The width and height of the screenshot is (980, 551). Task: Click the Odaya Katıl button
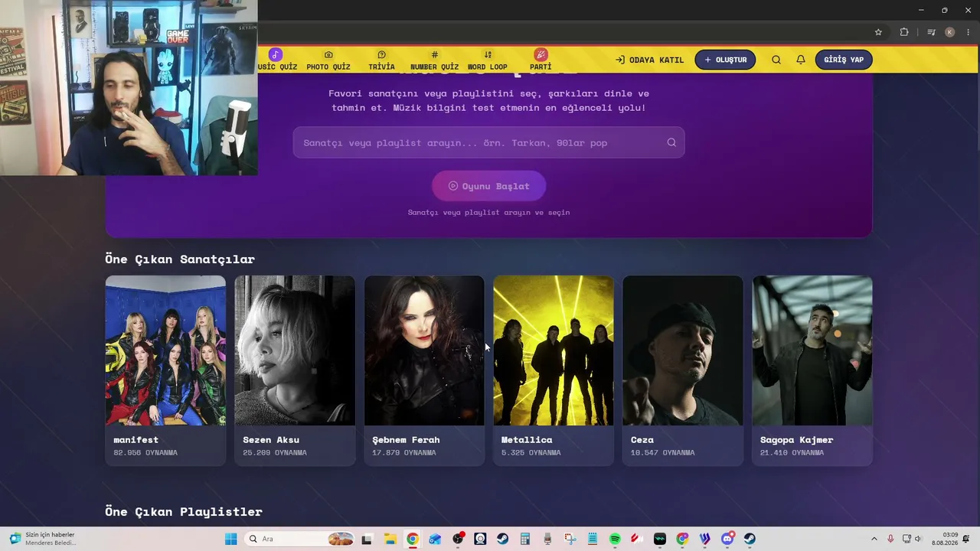(x=650, y=60)
